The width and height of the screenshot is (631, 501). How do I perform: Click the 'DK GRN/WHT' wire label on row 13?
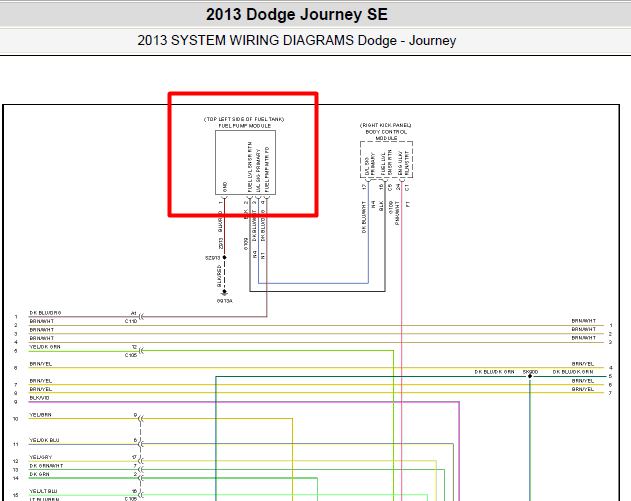tap(46, 466)
